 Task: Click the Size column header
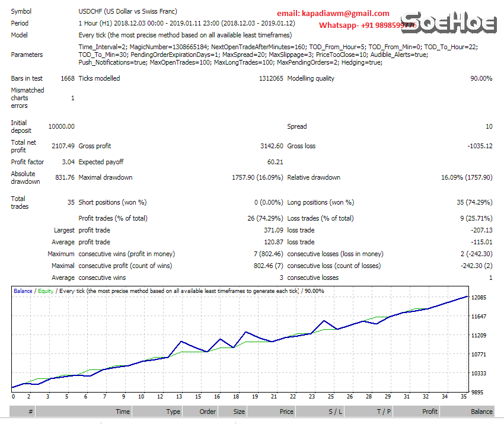tap(238, 411)
